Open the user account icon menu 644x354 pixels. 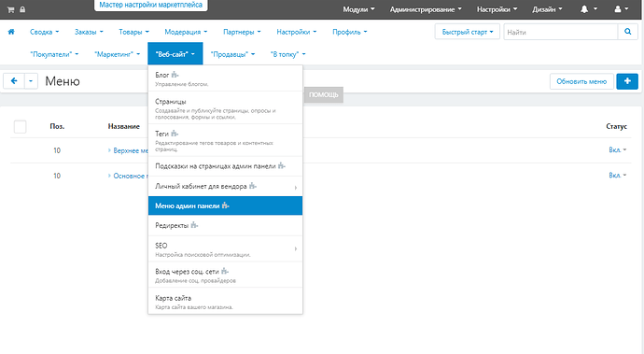point(621,9)
